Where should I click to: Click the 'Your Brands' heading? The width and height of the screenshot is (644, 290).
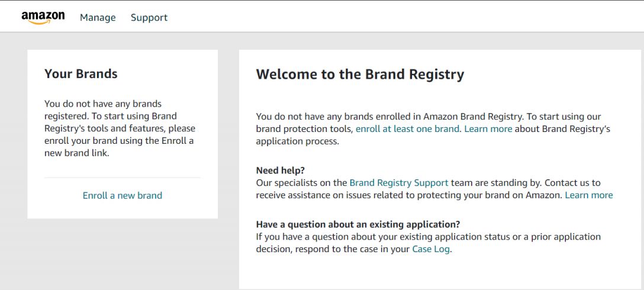[x=81, y=74]
